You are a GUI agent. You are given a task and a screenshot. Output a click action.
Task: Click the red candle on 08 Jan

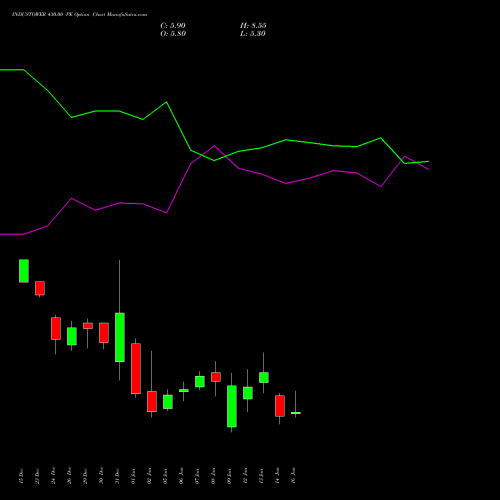tap(216, 377)
